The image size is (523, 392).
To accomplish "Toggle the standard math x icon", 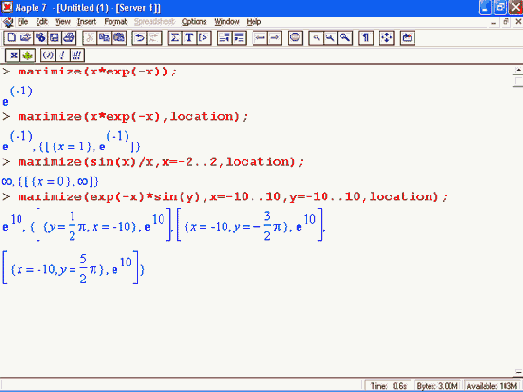I will coord(13,55).
